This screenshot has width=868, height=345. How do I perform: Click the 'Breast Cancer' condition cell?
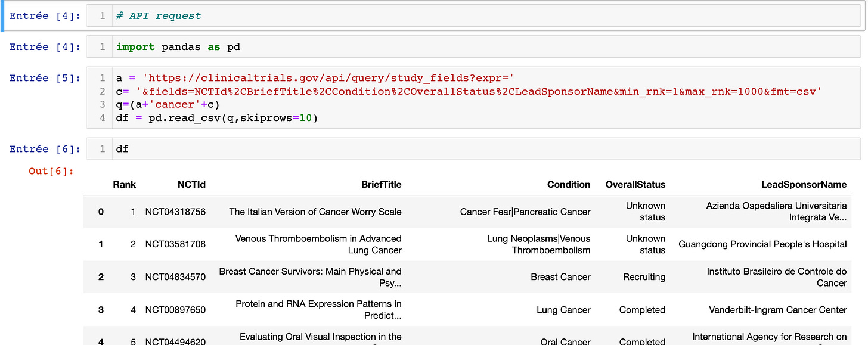click(x=560, y=277)
